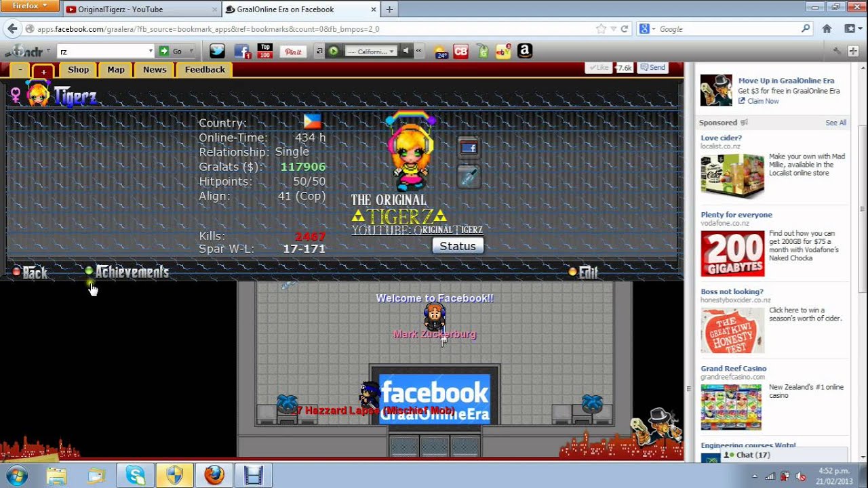This screenshot has height=488, width=868.
Task: Collapse the radio player chevrons
Action: coord(418,51)
